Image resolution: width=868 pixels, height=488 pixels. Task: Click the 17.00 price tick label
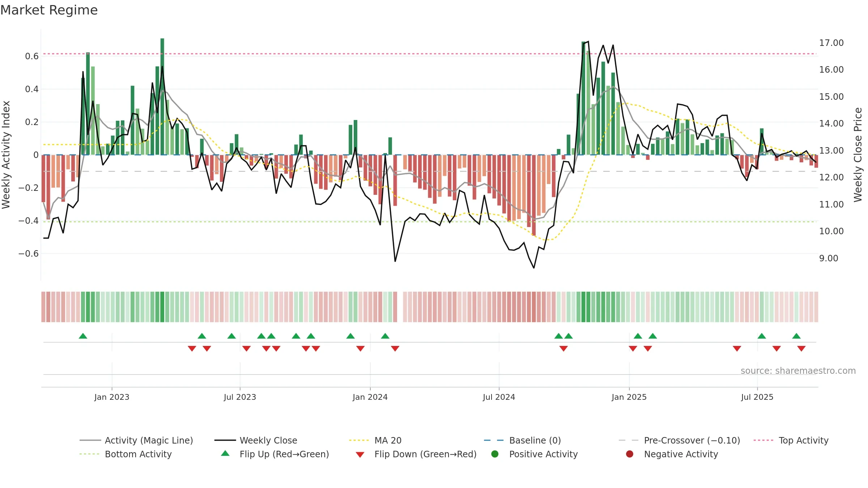[x=831, y=43]
